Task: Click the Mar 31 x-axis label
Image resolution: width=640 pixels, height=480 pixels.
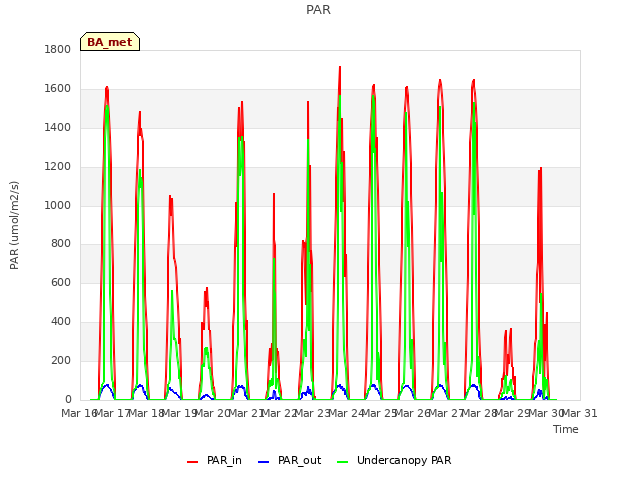Action: pos(580,413)
